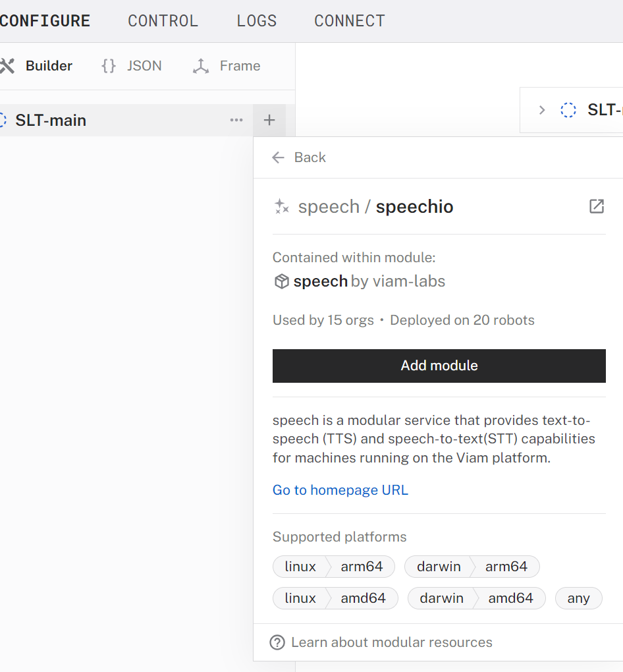
Task: Click the plus icon beside SLT-main
Action: point(269,121)
